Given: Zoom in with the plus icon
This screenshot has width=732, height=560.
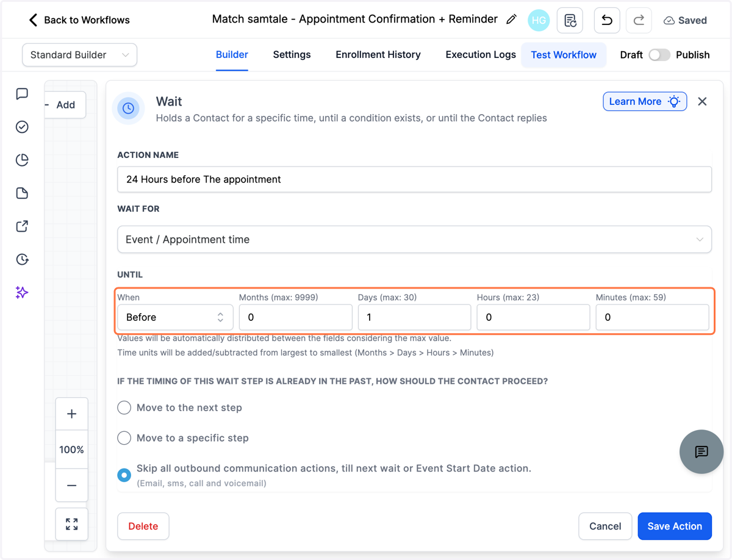Looking at the screenshot, I should (x=71, y=414).
